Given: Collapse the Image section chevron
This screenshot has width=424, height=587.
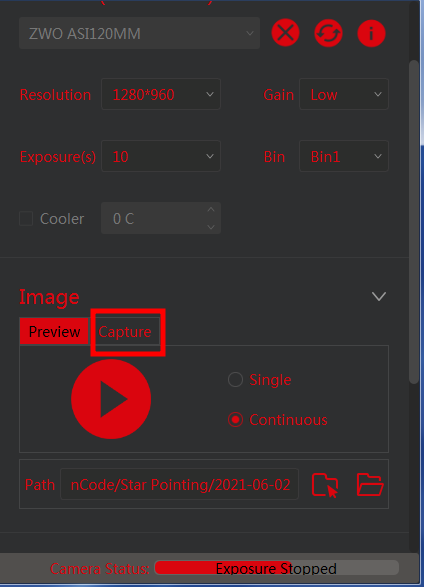Looking at the screenshot, I should click(x=379, y=296).
